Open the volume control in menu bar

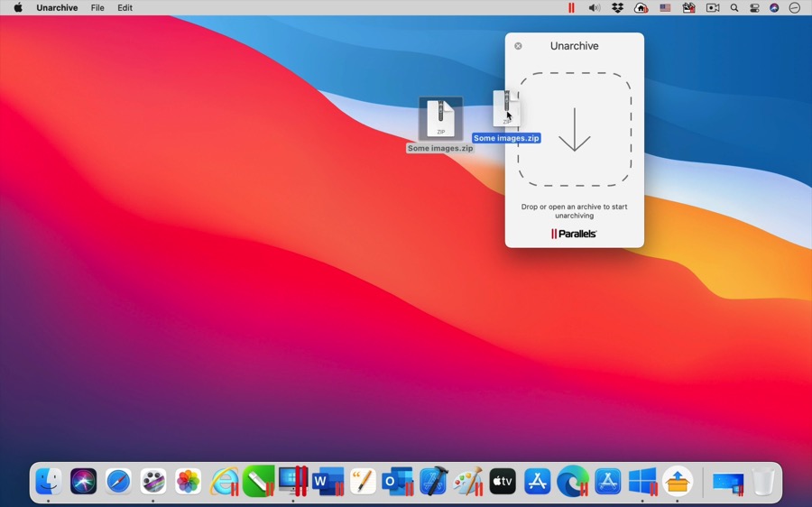tap(594, 8)
